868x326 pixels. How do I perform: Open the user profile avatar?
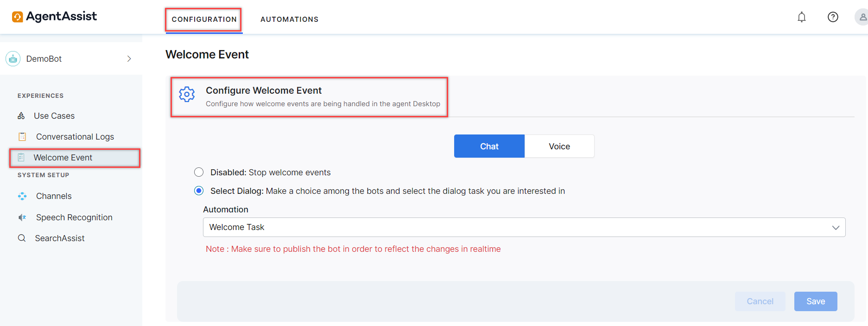click(x=862, y=17)
